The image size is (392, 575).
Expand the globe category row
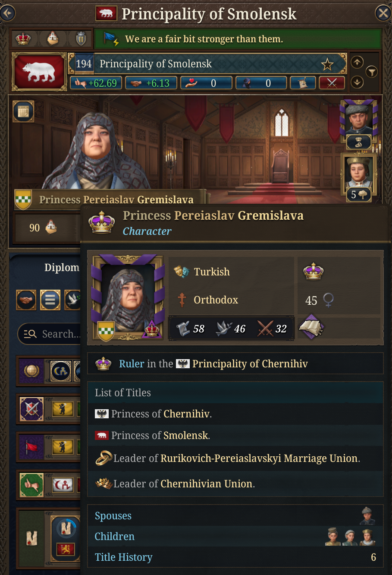[31, 371]
